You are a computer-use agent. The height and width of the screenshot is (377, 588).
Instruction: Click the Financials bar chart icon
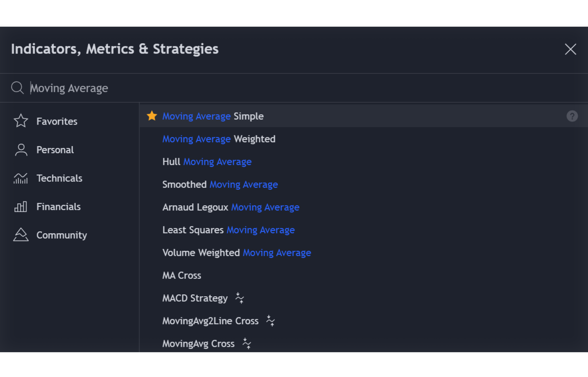pos(21,207)
